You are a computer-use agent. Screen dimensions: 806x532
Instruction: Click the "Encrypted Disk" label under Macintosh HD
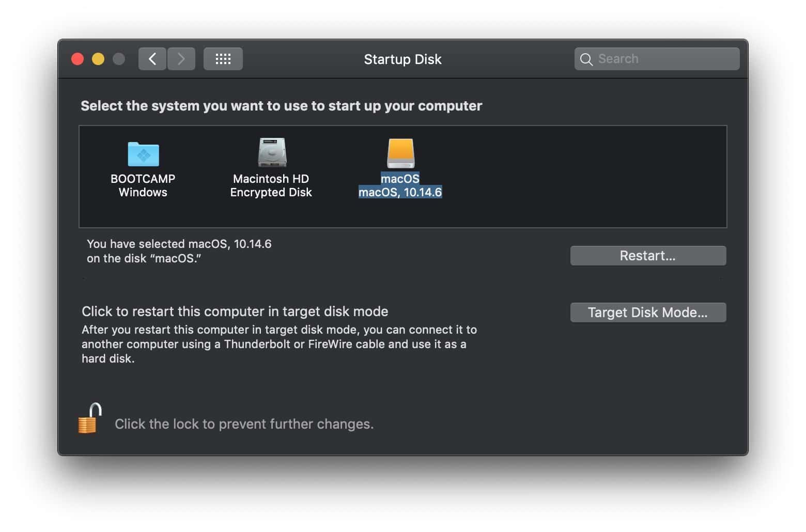271,192
